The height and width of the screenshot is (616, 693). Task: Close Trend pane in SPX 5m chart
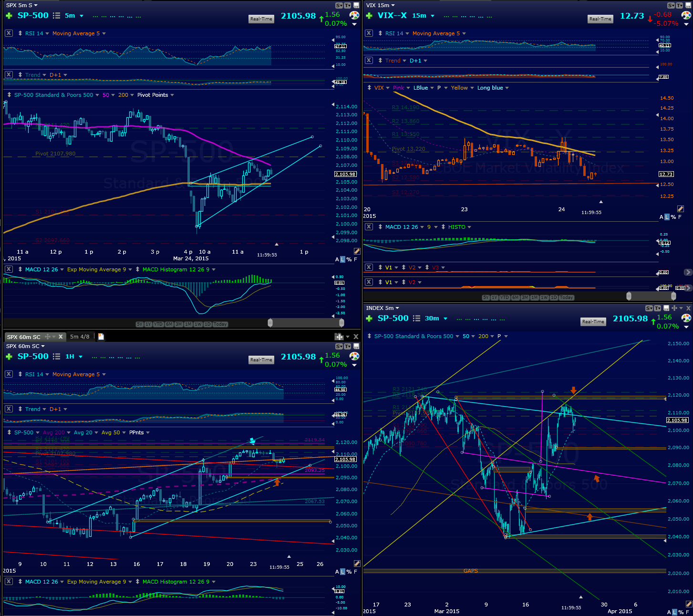coord(9,75)
